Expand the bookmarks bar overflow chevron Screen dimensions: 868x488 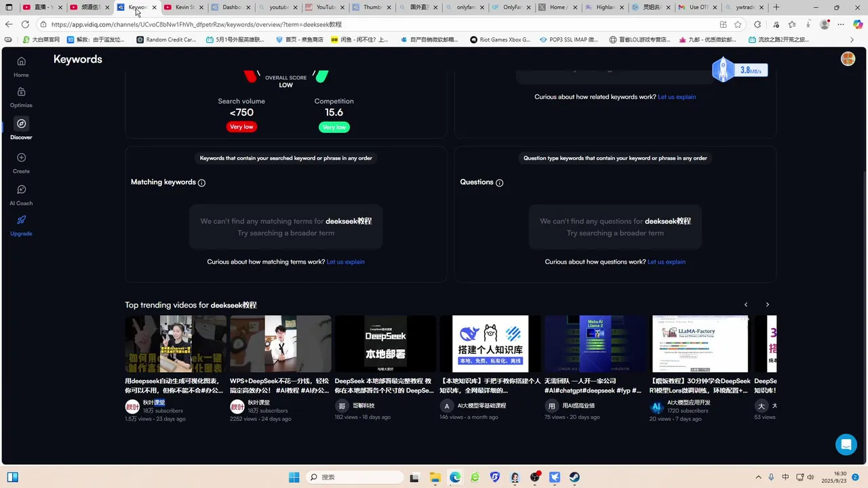point(851,39)
